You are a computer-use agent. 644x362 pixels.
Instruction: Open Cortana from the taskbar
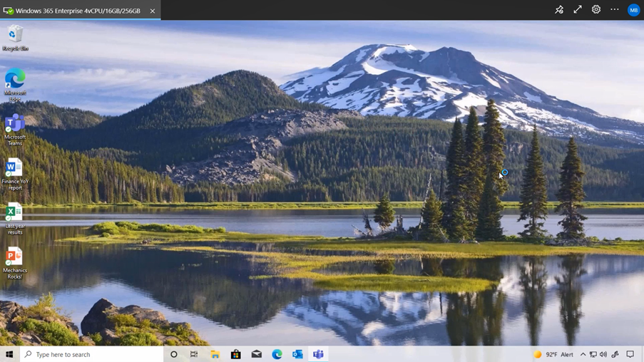pos(173,354)
